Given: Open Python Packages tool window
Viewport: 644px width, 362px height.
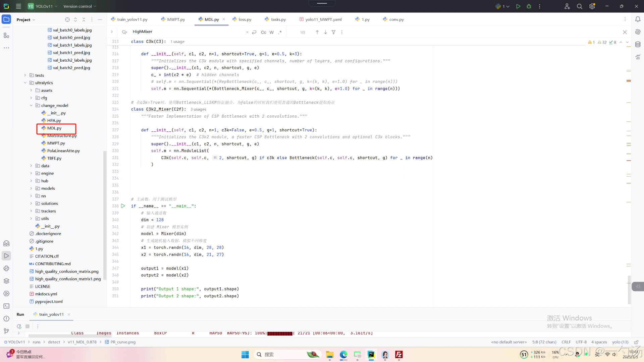Looking at the screenshot, I should point(6,281).
